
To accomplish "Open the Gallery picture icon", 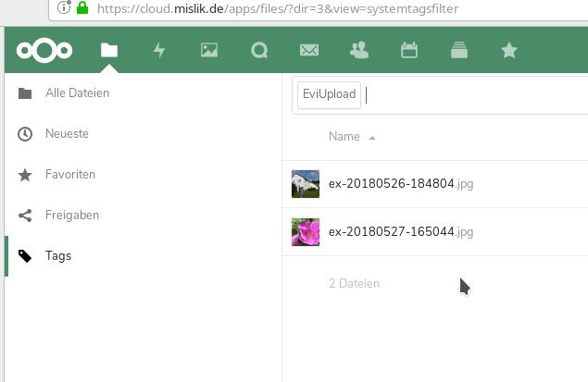I will tap(209, 50).
